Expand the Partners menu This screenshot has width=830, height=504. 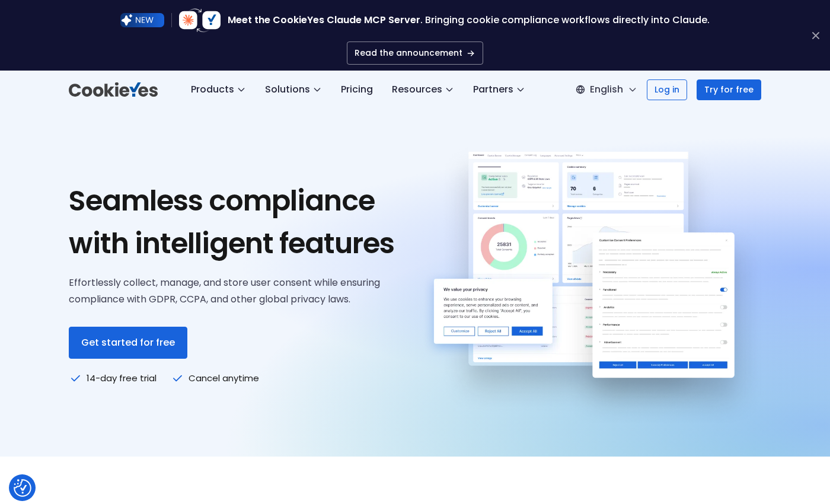499,90
